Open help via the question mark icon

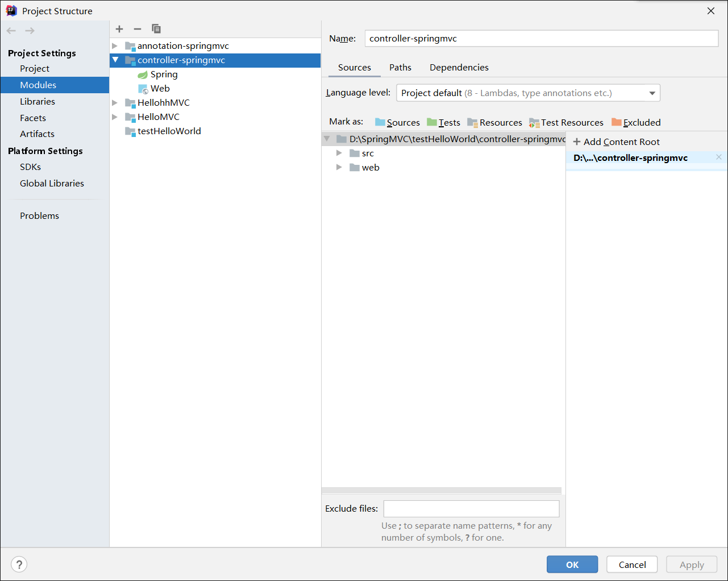coord(19,564)
